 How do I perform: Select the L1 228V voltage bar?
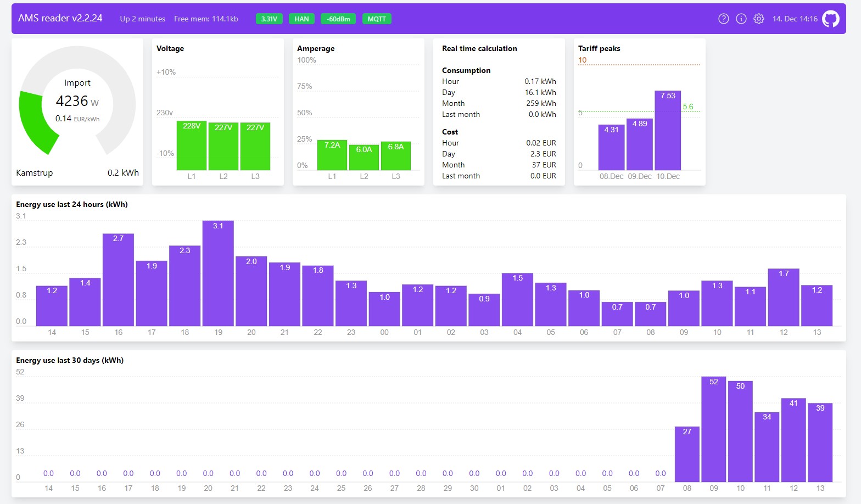pyautogui.click(x=192, y=145)
